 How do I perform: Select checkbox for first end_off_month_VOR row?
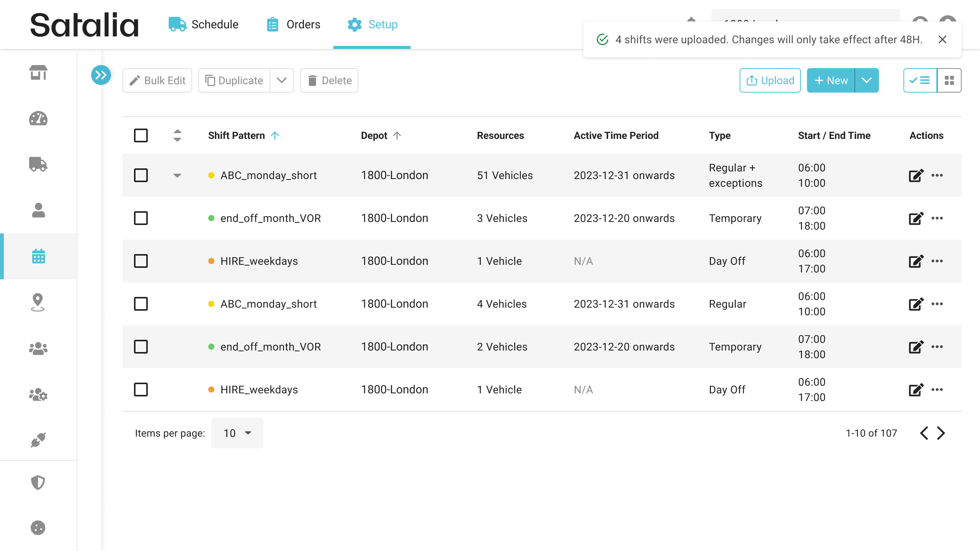[141, 218]
